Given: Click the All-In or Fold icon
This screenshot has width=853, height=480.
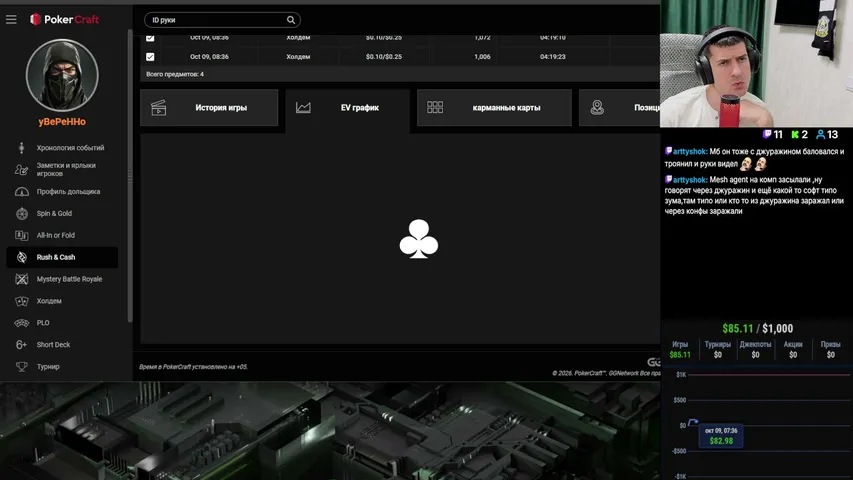Looking at the screenshot, I should coord(21,235).
